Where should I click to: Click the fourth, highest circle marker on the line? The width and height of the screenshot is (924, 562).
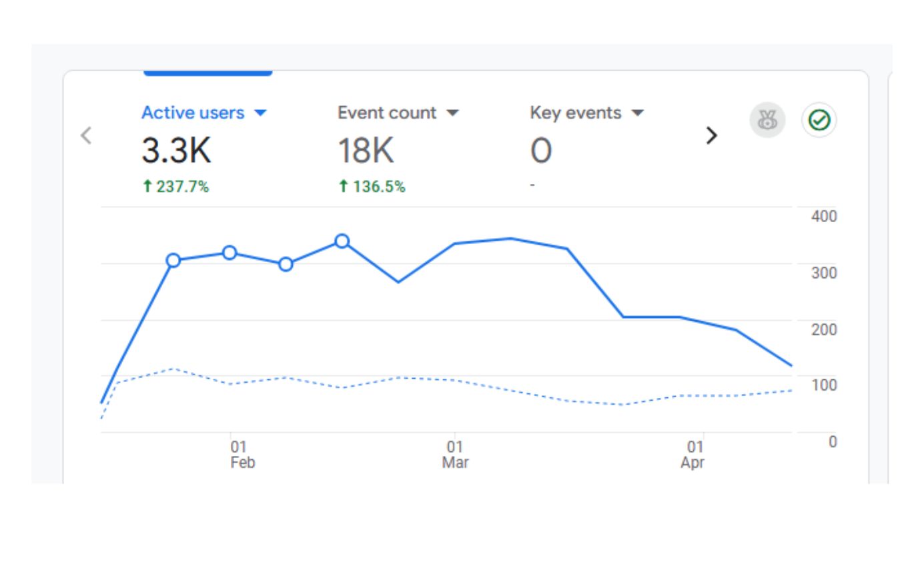(x=342, y=241)
